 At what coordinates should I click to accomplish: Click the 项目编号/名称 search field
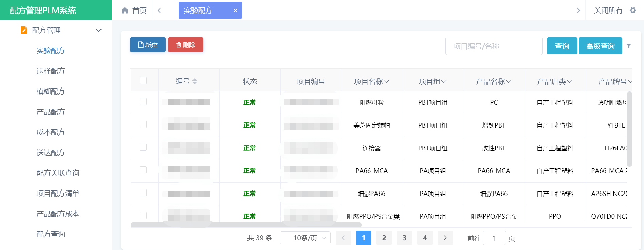pyautogui.click(x=494, y=46)
